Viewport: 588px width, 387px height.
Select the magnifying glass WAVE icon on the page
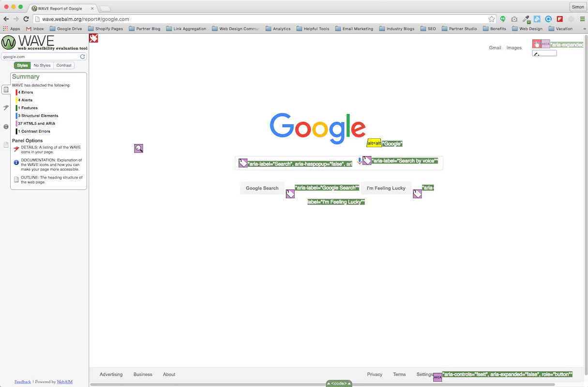(138, 148)
